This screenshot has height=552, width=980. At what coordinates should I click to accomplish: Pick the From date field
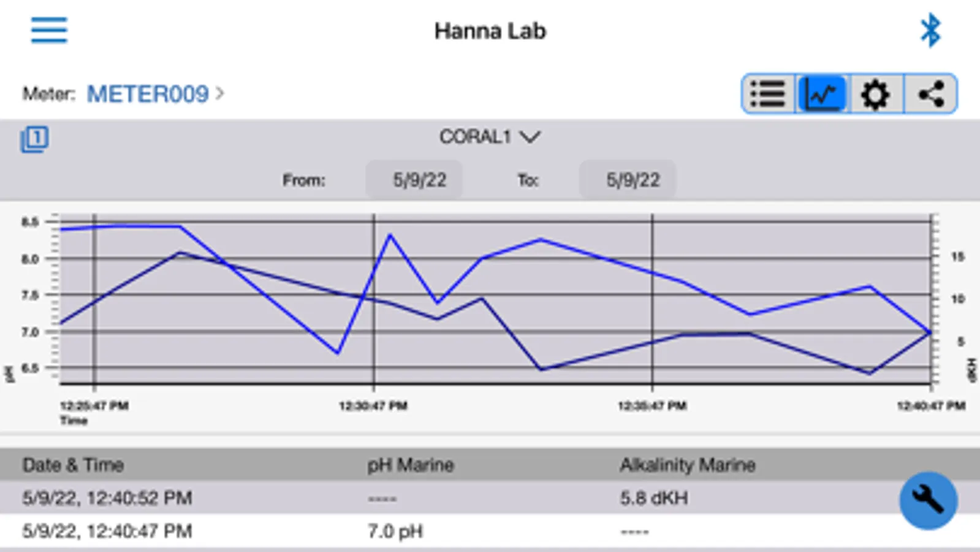pos(419,180)
